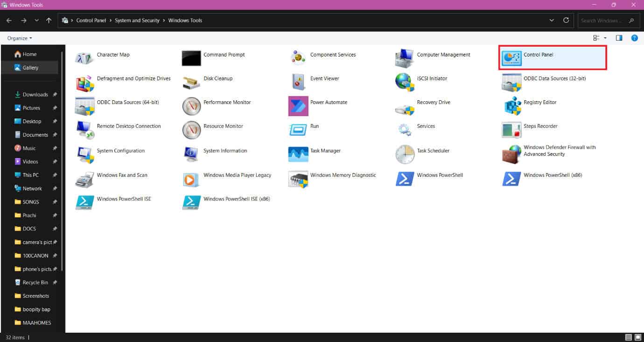The width and height of the screenshot is (644, 342).
Task: Focus the Search Windows Tools box
Action: tap(609, 21)
